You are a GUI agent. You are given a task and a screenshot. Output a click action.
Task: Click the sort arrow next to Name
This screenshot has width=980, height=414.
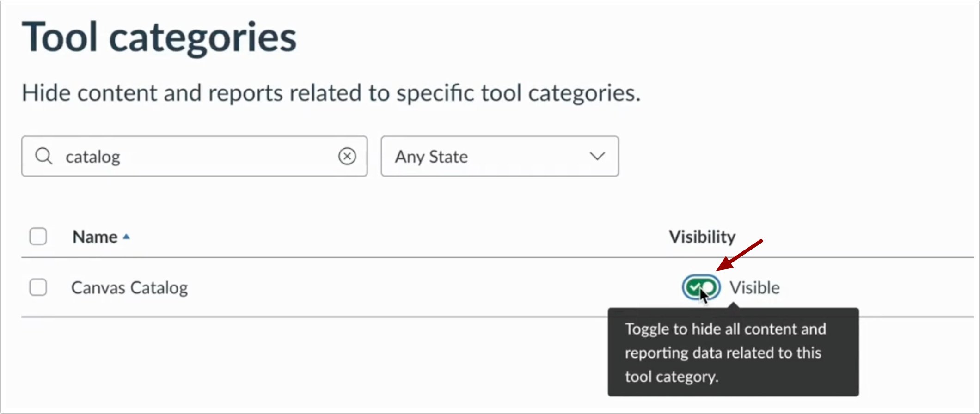click(x=127, y=236)
